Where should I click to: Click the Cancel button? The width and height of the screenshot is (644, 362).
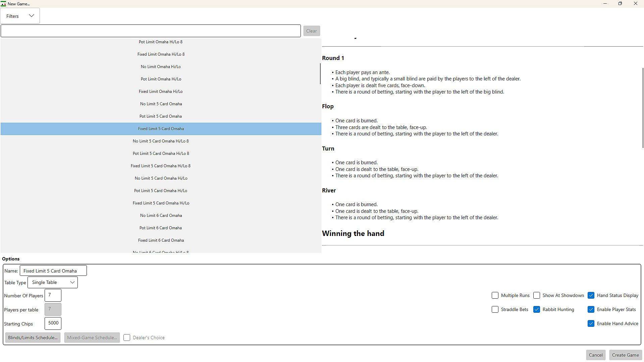pos(596,355)
